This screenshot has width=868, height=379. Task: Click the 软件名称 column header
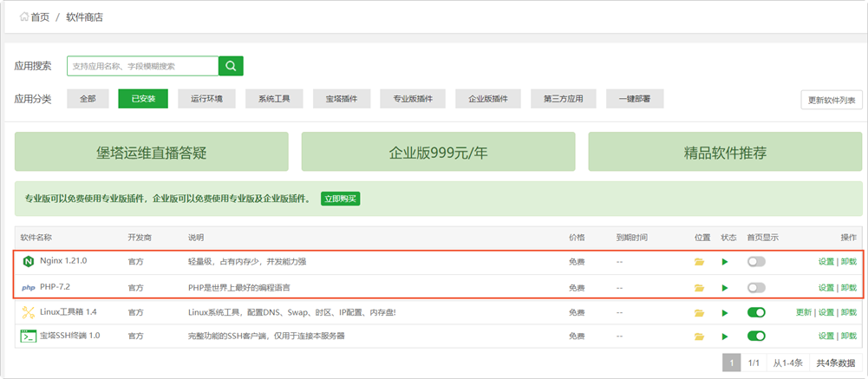coord(36,238)
